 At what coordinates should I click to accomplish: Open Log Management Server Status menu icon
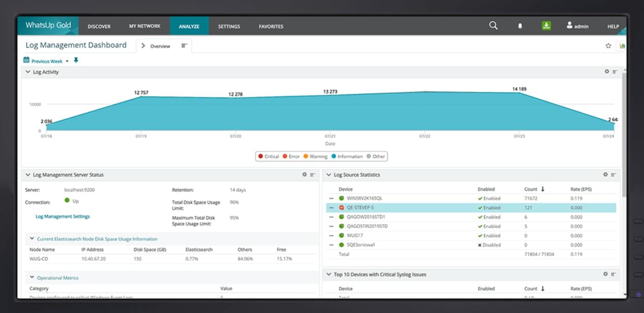313,175
